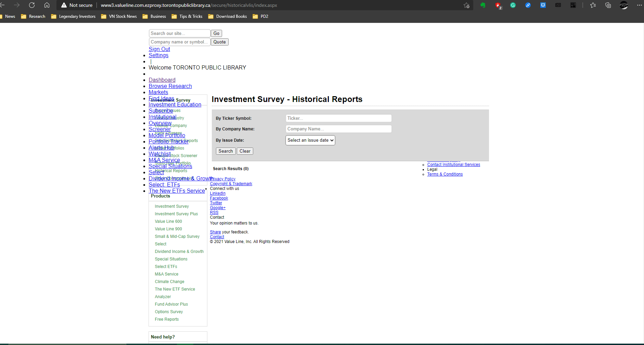Open browser settings and more menu
This screenshot has height=345, width=644.
[639, 5]
